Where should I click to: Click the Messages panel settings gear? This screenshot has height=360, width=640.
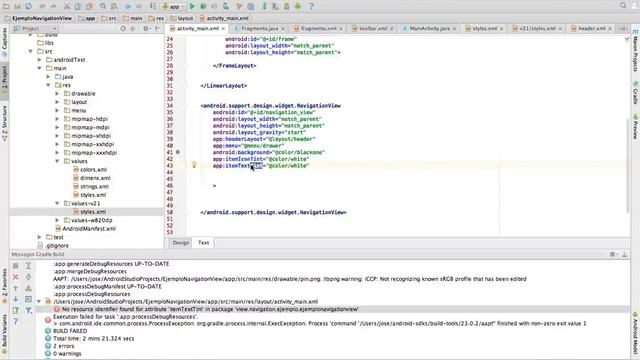pyautogui.click(x=612, y=254)
